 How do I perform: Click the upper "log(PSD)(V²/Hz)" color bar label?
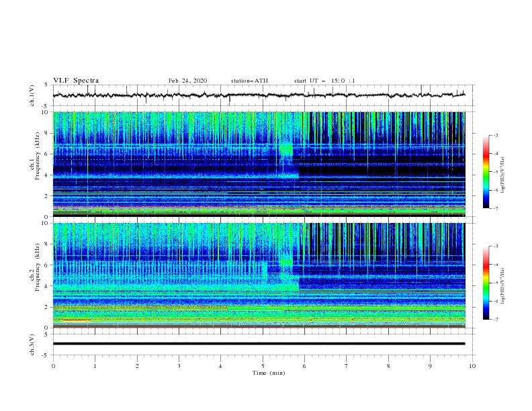(x=503, y=175)
